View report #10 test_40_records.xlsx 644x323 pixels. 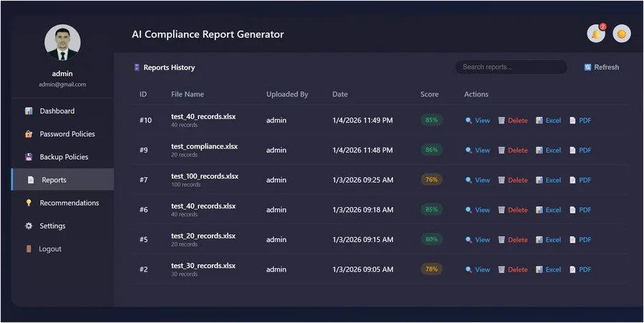tap(478, 120)
